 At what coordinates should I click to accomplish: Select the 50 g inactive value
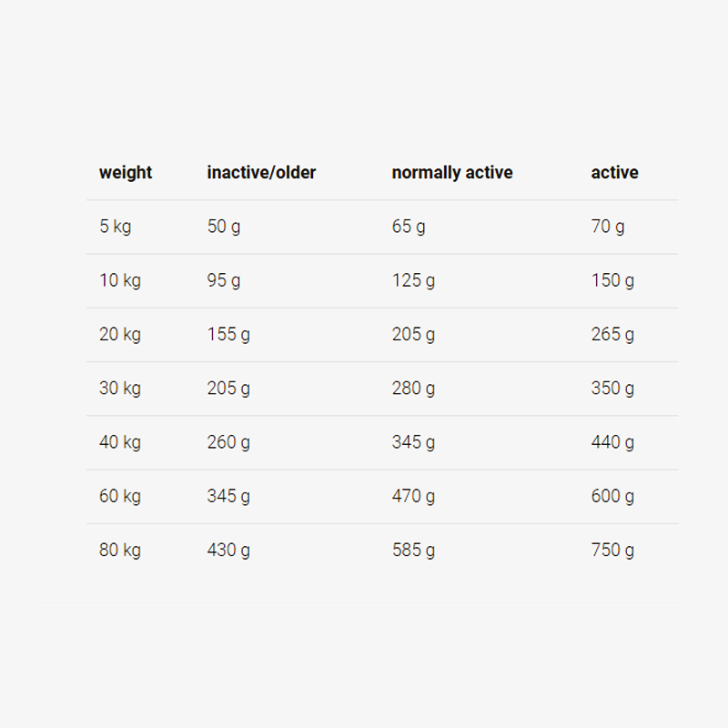224,227
